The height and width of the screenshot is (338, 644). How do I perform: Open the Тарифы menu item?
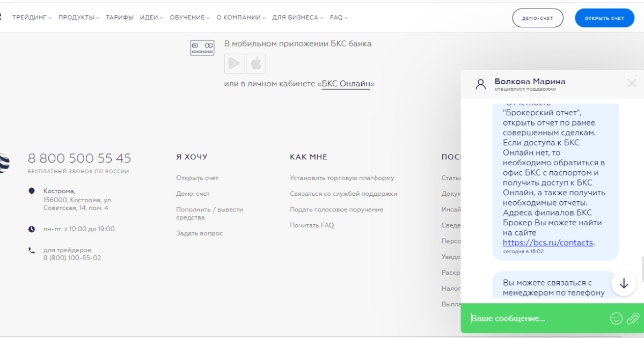120,18
